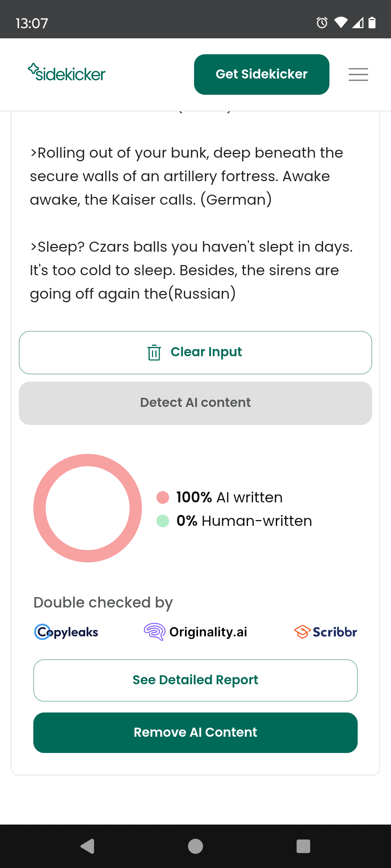Tap the Android back navigation button
391x868 pixels.
tap(88, 846)
